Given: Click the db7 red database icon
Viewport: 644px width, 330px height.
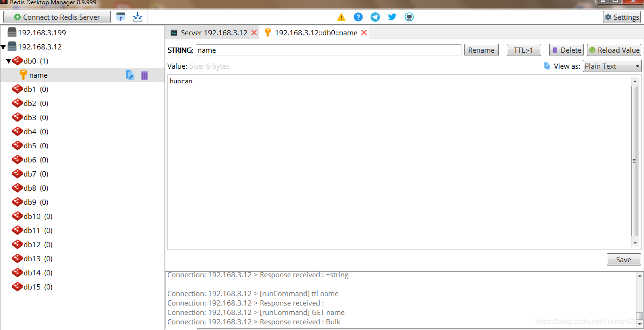Looking at the screenshot, I should coord(17,174).
